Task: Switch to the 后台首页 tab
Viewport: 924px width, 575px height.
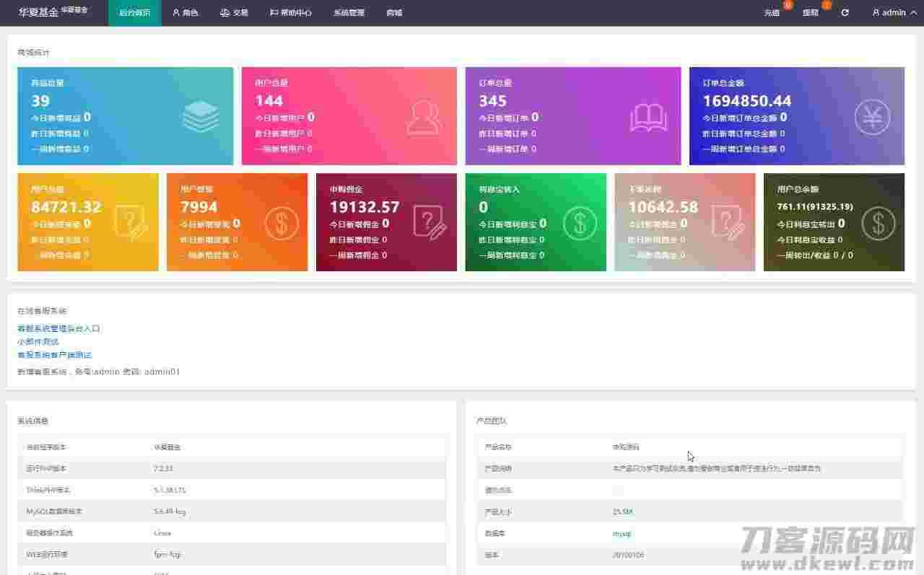Action: pos(134,12)
